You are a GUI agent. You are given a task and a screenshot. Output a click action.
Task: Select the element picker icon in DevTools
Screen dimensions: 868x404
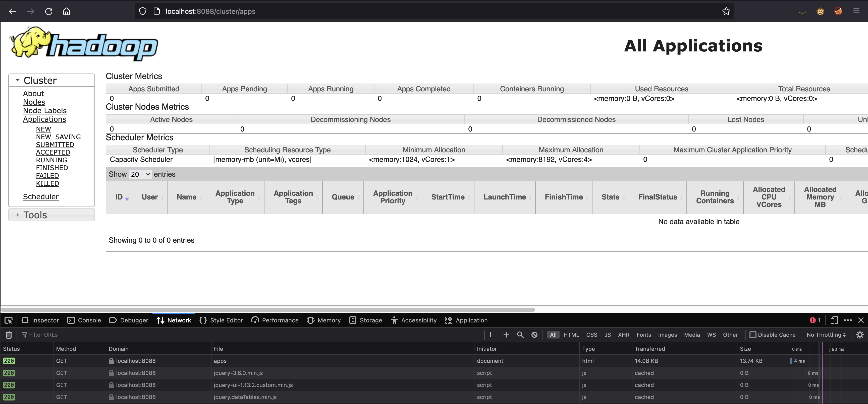tap(9, 320)
